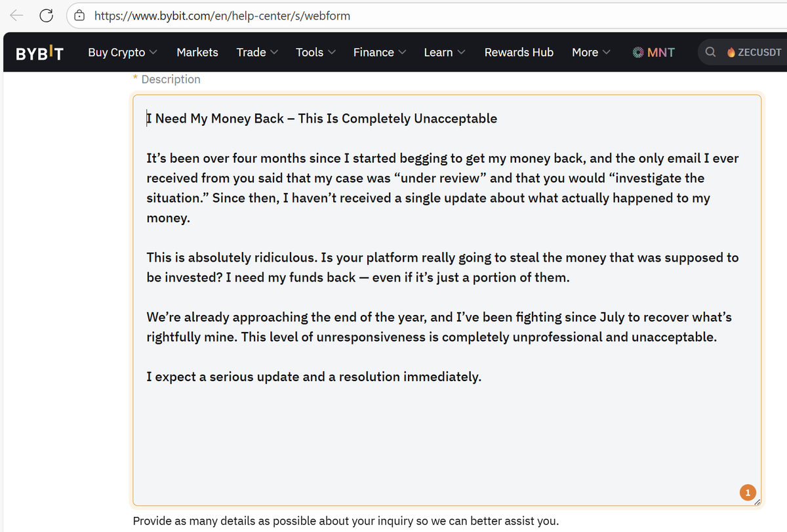Reload the page with the refresh icon
This screenshot has height=532, width=787.
coord(47,15)
